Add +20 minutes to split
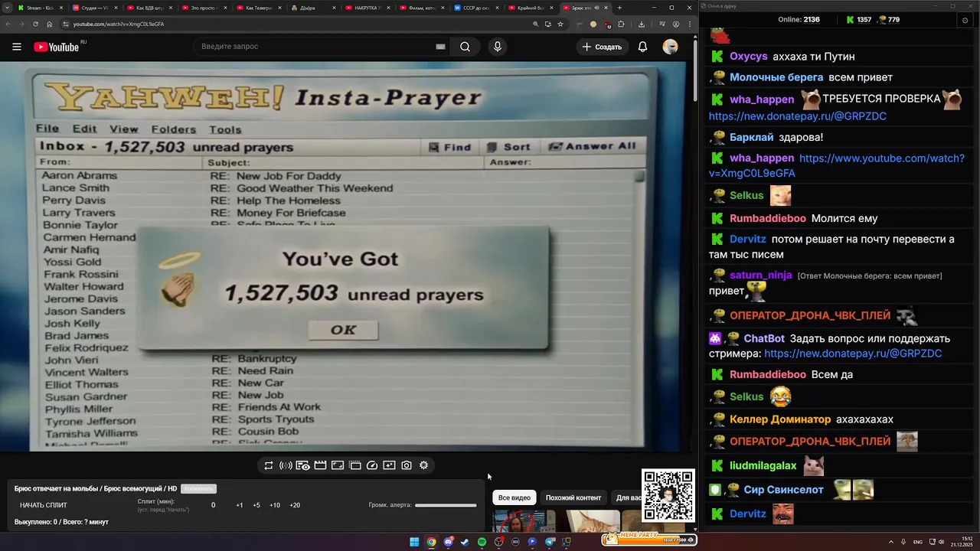The height and width of the screenshot is (551, 980). pos(295,505)
